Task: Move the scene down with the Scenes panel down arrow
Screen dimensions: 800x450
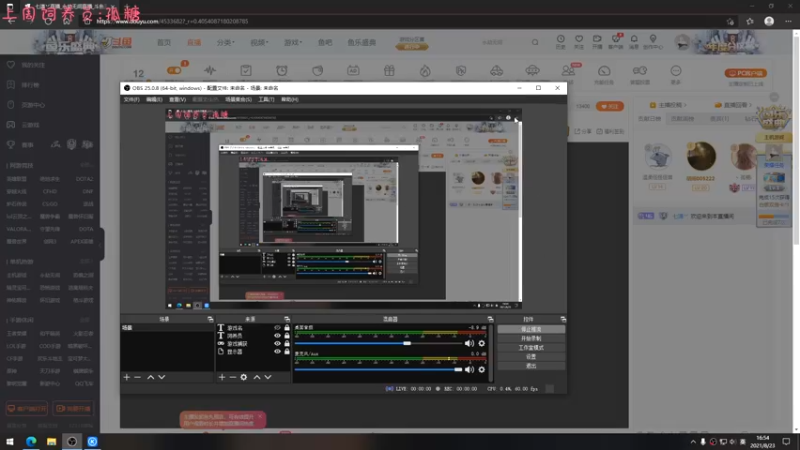Action: click(162, 377)
